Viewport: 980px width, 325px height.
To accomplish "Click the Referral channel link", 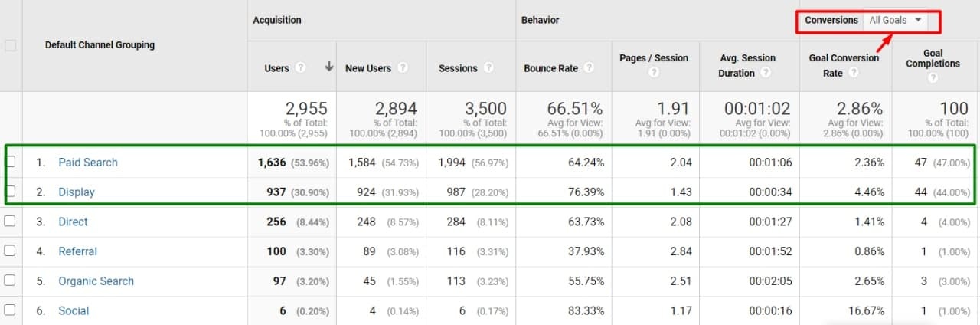I will pyautogui.click(x=77, y=251).
